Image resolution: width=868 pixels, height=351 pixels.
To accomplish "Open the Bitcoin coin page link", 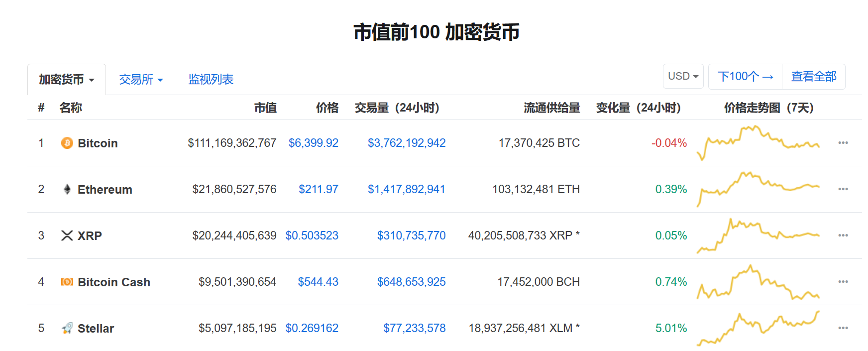I will point(98,143).
